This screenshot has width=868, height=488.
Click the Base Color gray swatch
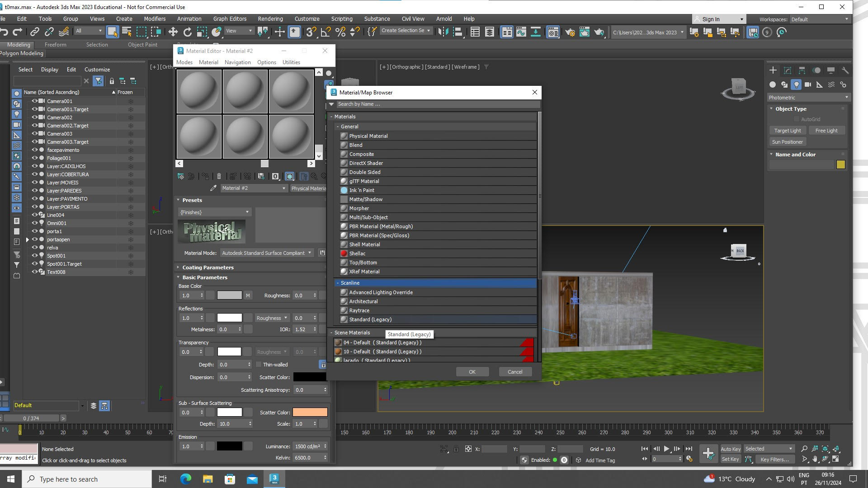(x=229, y=296)
